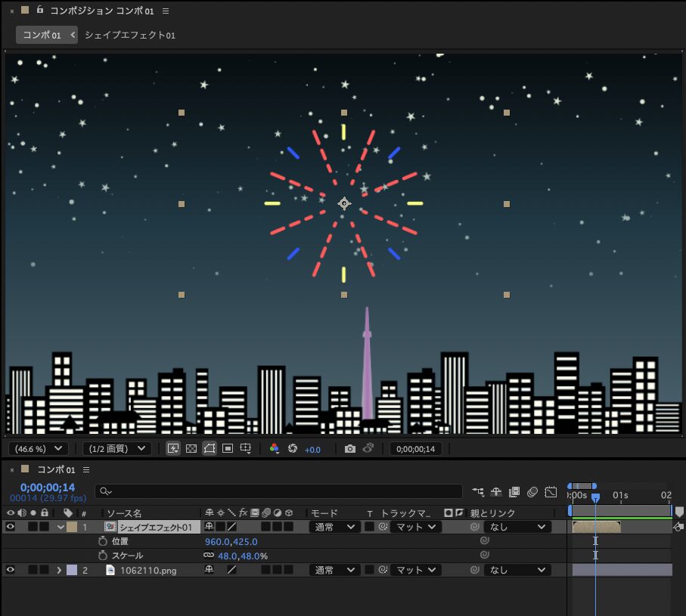The height and width of the screenshot is (616, 686).
Task: Toggle collapse transformations for シェイプエフェクト01
Action: click(221, 527)
